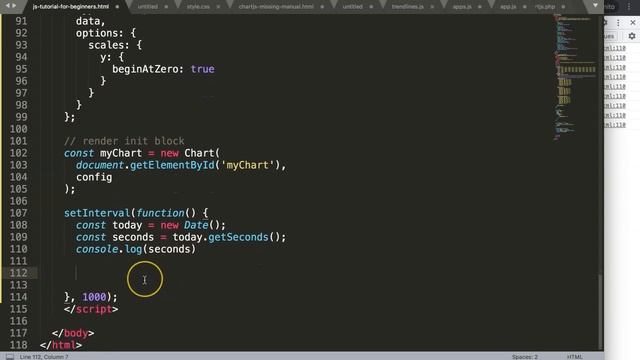Image resolution: width=640 pixels, height=360 pixels.
Task: Open the rtjs.php tab
Action: 545,7
